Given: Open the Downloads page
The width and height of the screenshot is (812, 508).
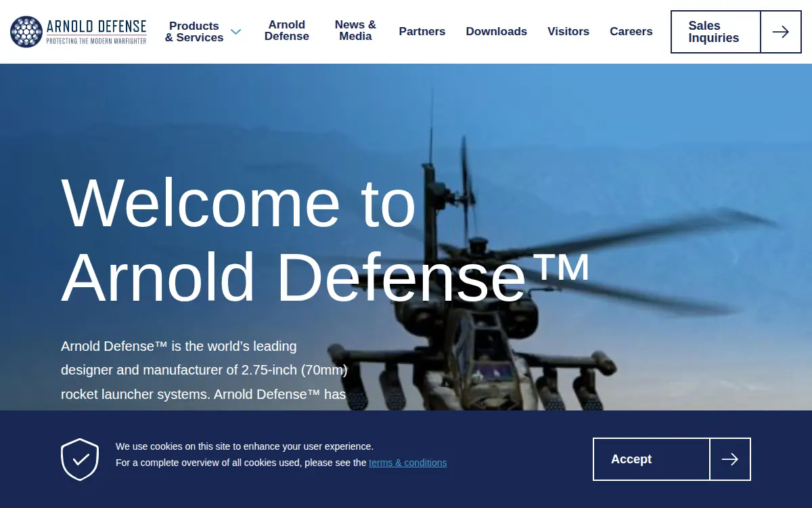Looking at the screenshot, I should [497, 31].
